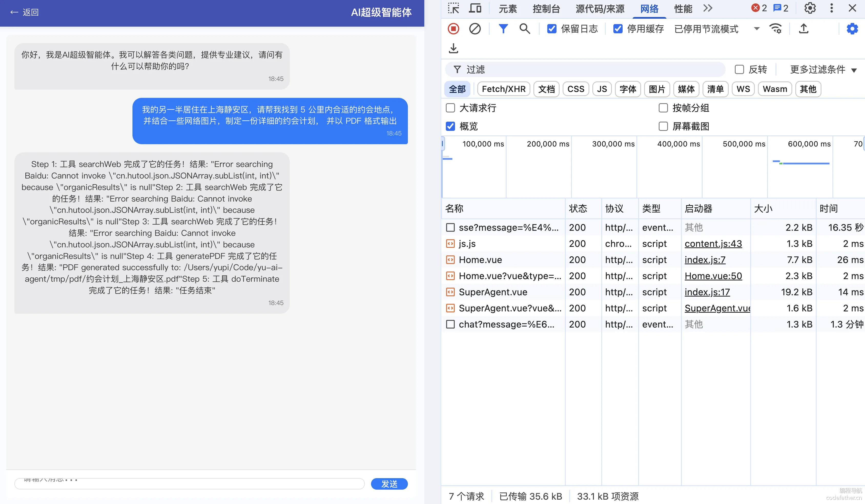Switch to the 元素 tab

pyautogui.click(x=508, y=8)
